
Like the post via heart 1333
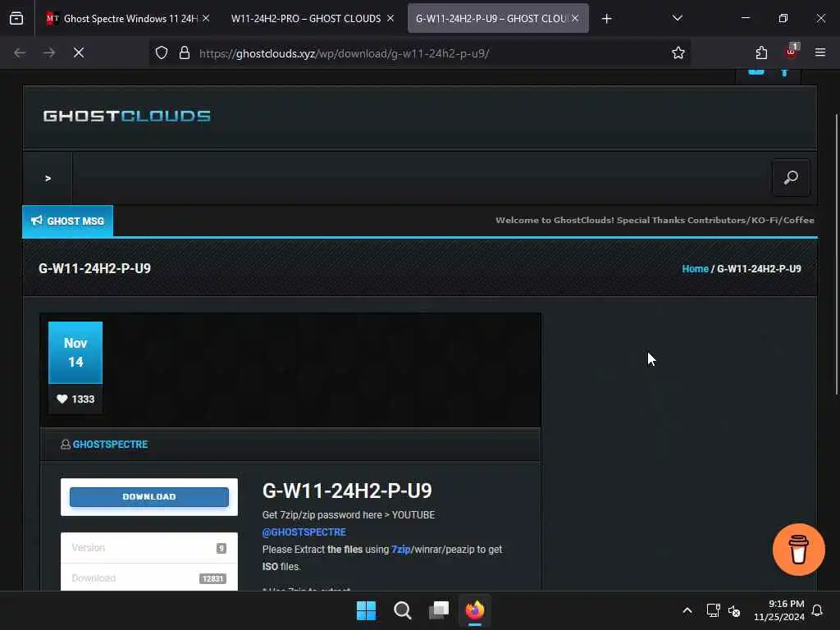point(75,399)
